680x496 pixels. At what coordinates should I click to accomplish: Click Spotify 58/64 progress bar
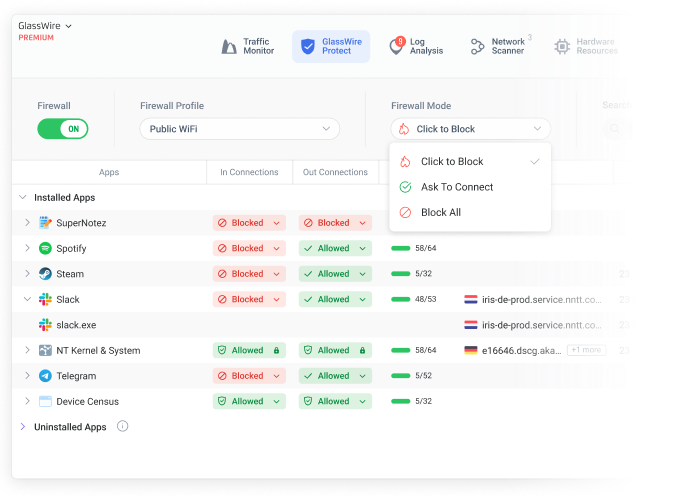point(400,248)
